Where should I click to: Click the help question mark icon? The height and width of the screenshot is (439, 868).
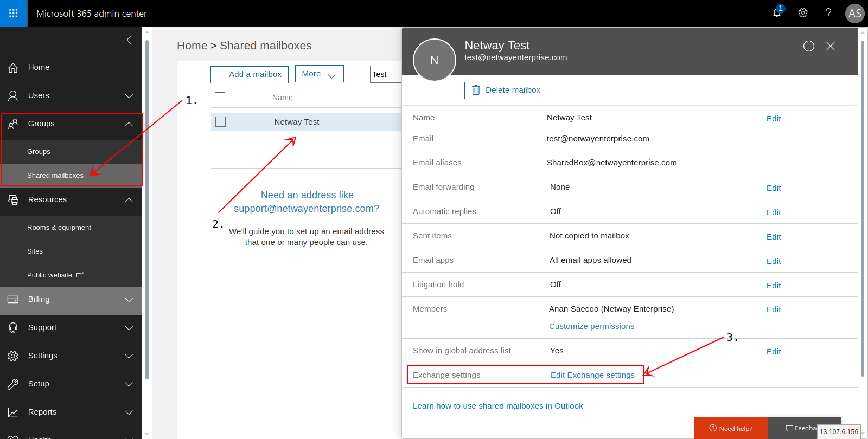click(828, 13)
